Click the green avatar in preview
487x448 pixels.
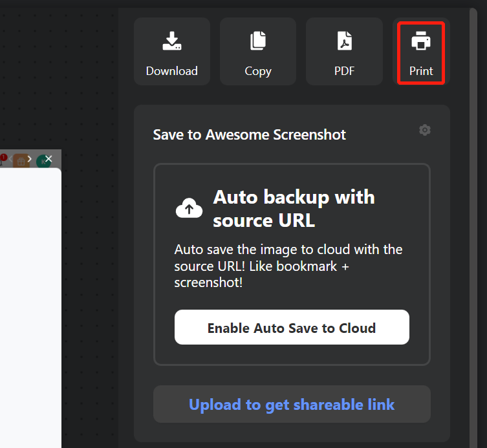click(43, 162)
